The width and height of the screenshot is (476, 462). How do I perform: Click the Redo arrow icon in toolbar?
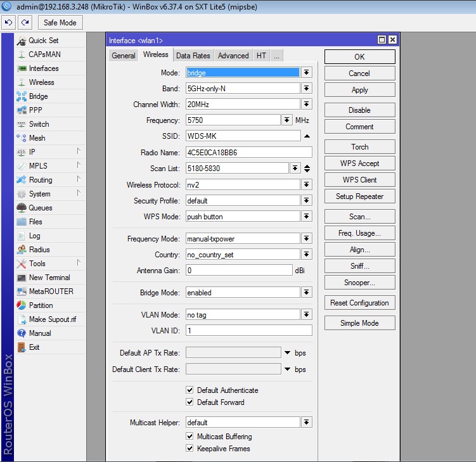pyautogui.click(x=25, y=22)
